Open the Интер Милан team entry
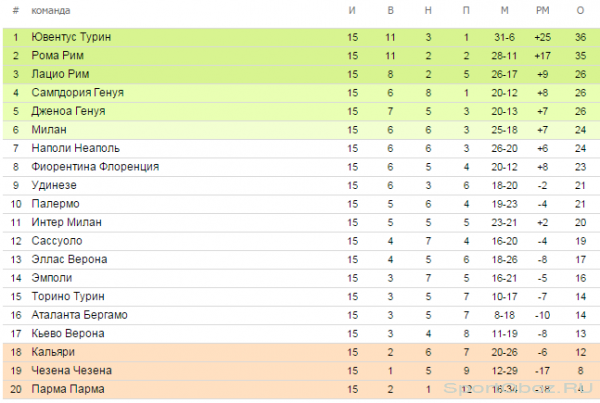This screenshot has width=600, height=403. point(67,222)
